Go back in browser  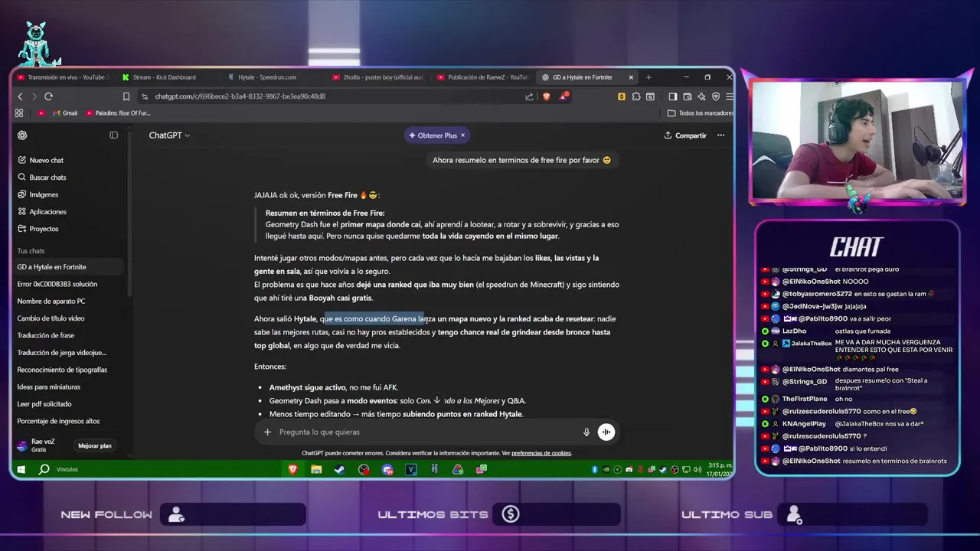pos(21,96)
